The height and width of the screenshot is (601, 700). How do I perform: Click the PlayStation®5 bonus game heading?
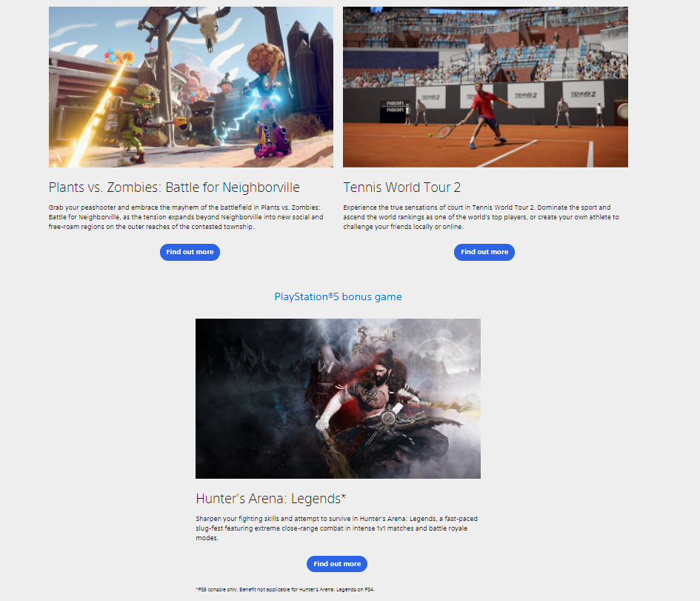pos(338,297)
